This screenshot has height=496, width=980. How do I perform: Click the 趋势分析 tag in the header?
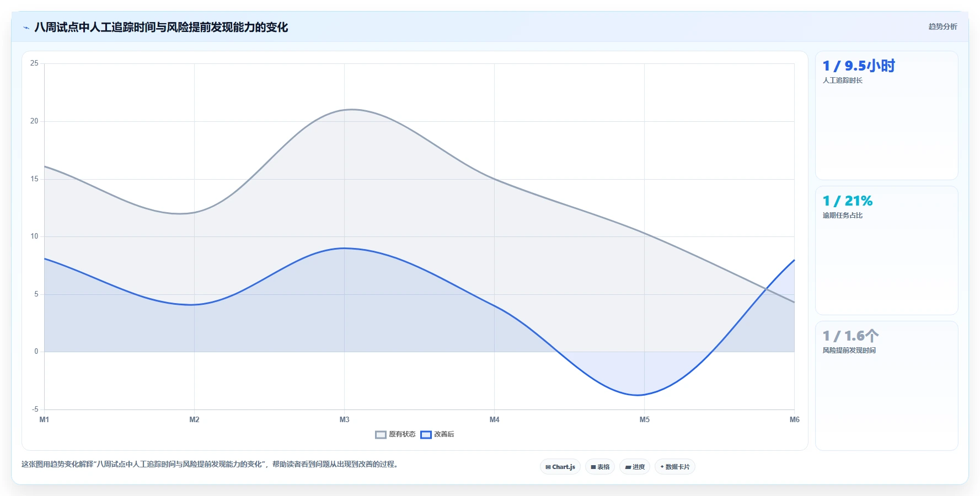[x=942, y=26]
